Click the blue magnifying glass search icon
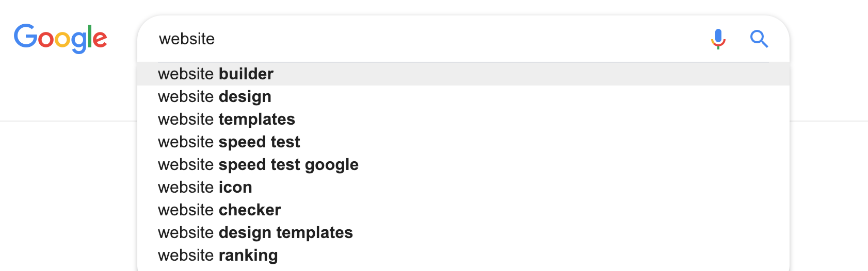This screenshot has height=271, width=868. (759, 39)
